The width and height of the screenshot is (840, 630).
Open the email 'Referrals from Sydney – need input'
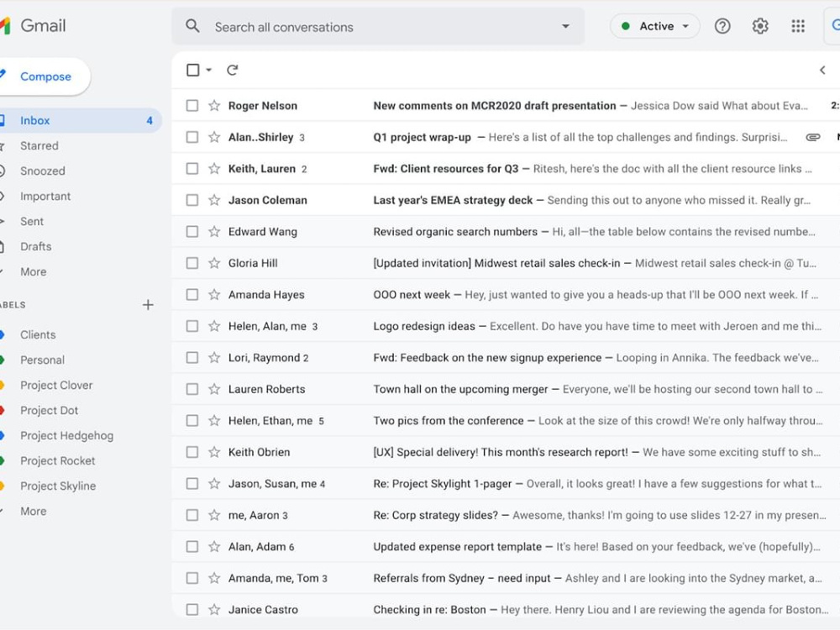[x=506, y=578]
